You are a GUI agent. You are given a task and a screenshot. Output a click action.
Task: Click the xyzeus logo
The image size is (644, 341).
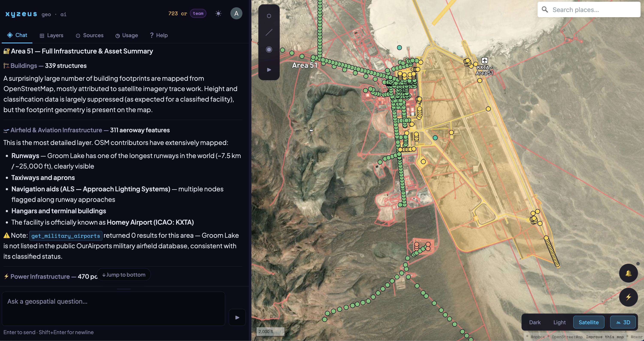click(x=21, y=14)
